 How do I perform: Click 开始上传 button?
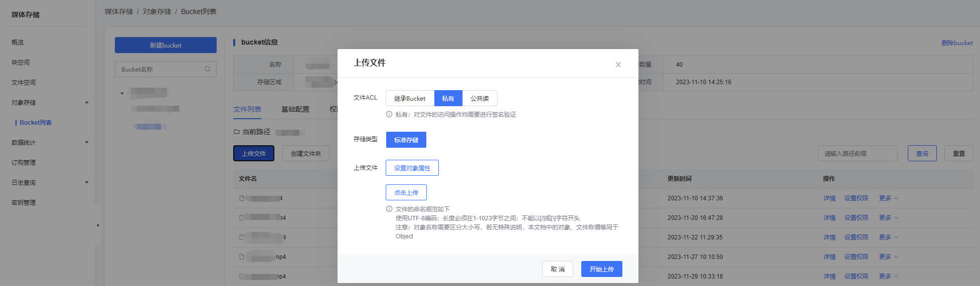[x=601, y=269]
